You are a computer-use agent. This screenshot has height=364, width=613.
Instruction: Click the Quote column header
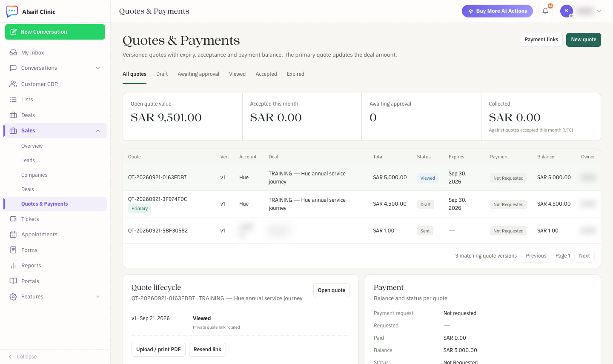135,157
